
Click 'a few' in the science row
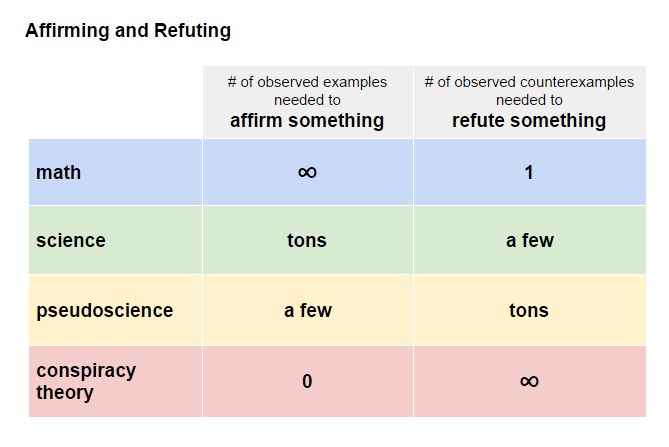pos(530,241)
